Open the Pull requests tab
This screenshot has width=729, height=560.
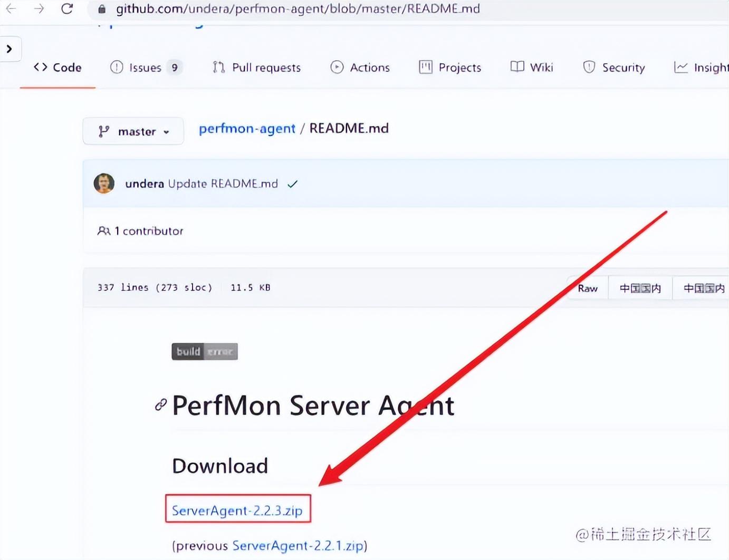256,67
